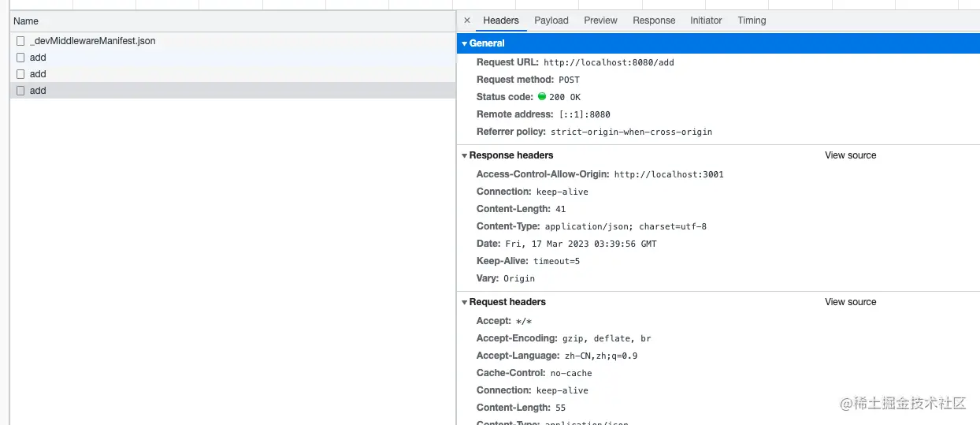The width and height of the screenshot is (980, 425).
Task: View source of Response headers
Action: (850, 155)
